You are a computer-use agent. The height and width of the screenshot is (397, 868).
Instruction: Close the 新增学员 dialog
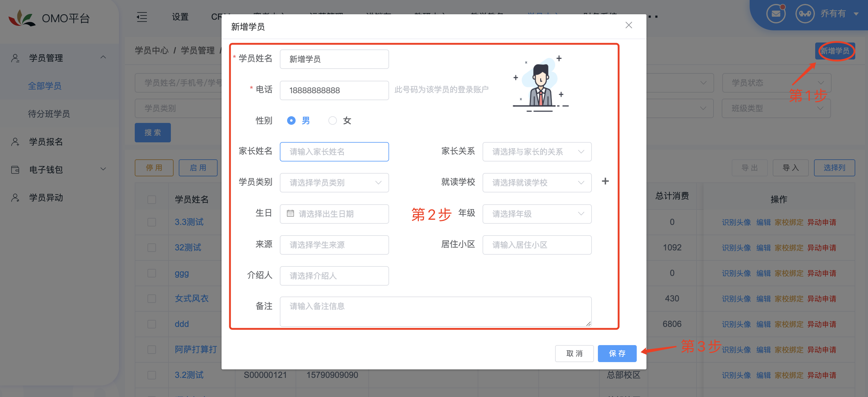click(x=629, y=25)
